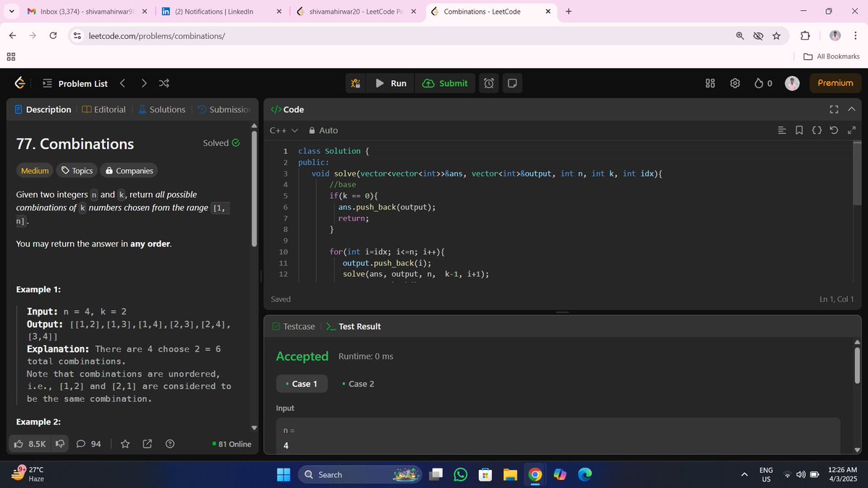Click the Premium button

(835, 83)
